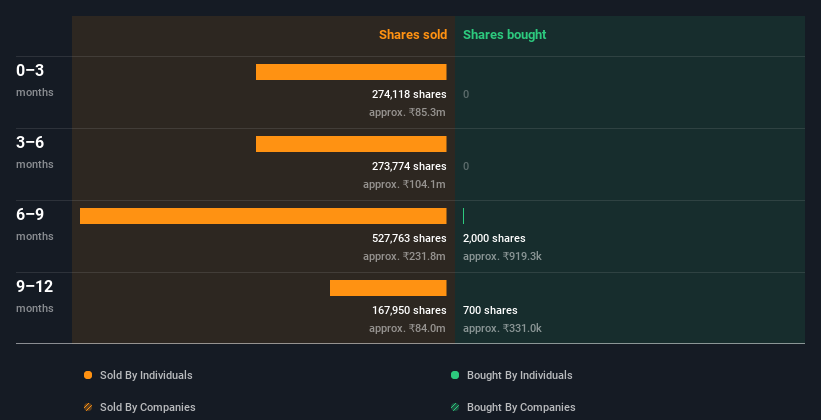The height and width of the screenshot is (420, 821).
Task: Click the Shares sold column header
Action: [x=413, y=35]
